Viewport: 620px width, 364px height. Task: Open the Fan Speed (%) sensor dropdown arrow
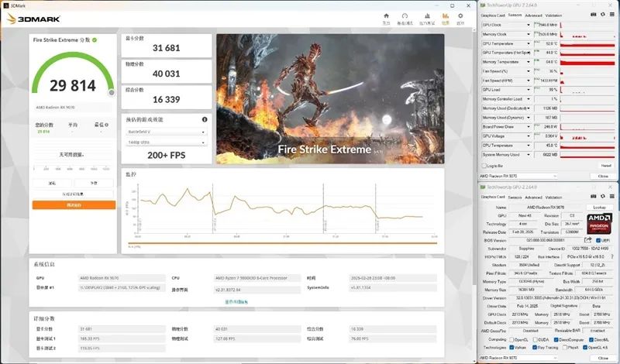[529, 71]
